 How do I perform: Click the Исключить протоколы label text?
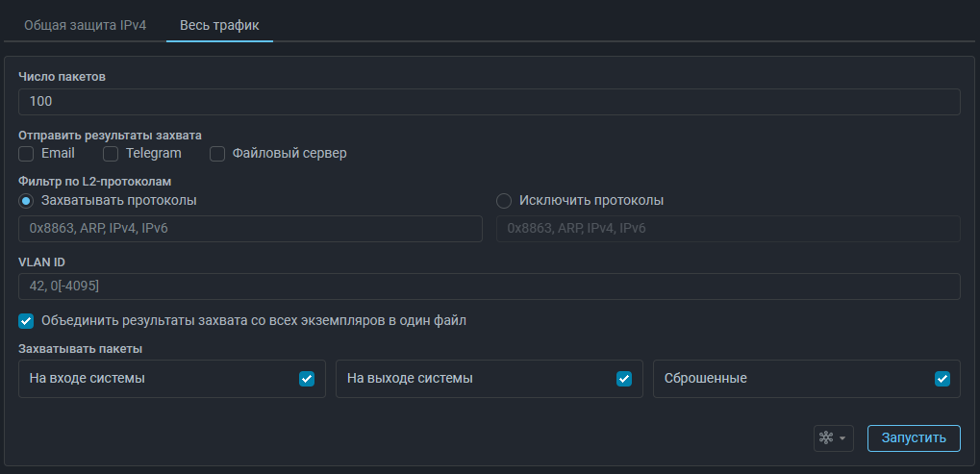pos(591,201)
